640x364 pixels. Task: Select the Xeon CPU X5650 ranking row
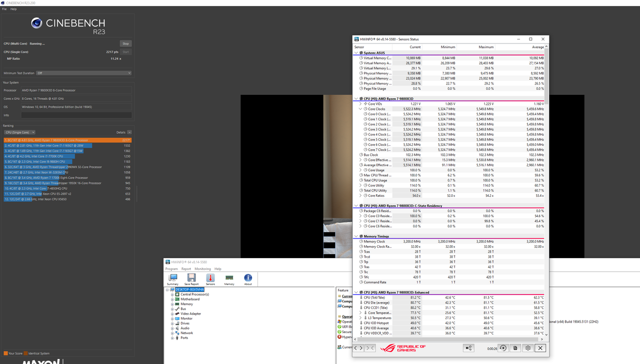click(68, 199)
